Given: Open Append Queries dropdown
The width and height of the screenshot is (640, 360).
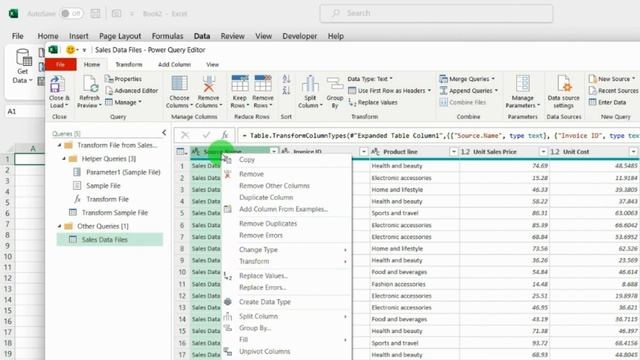Looking at the screenshot, I should pos(469,91).
